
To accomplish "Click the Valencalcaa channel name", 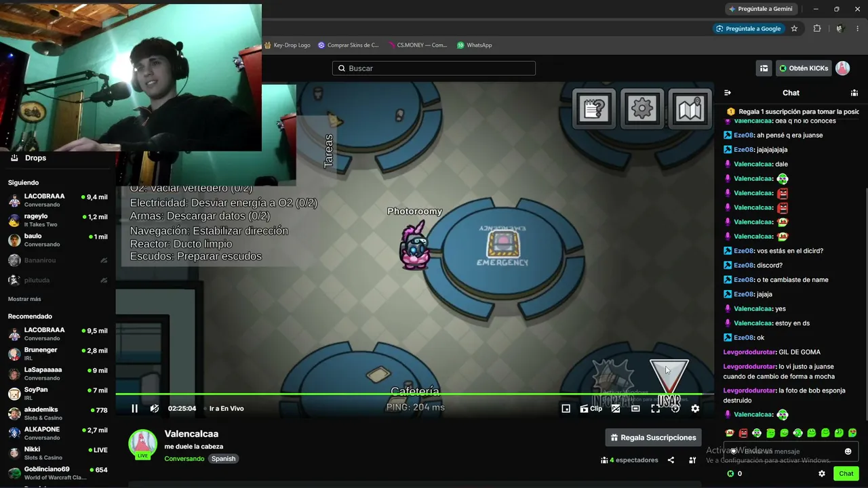I will pyautogui.click(x=191, y=434).
